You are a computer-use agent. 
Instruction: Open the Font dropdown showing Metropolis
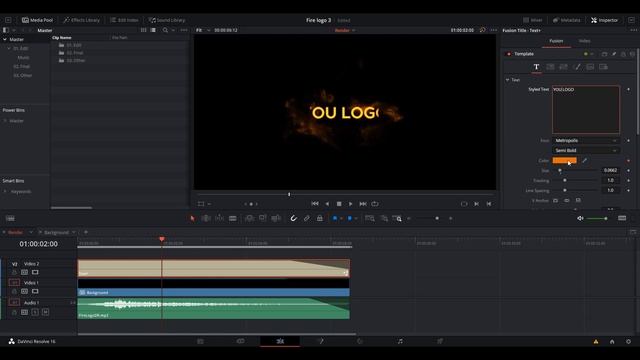point(586,140)
